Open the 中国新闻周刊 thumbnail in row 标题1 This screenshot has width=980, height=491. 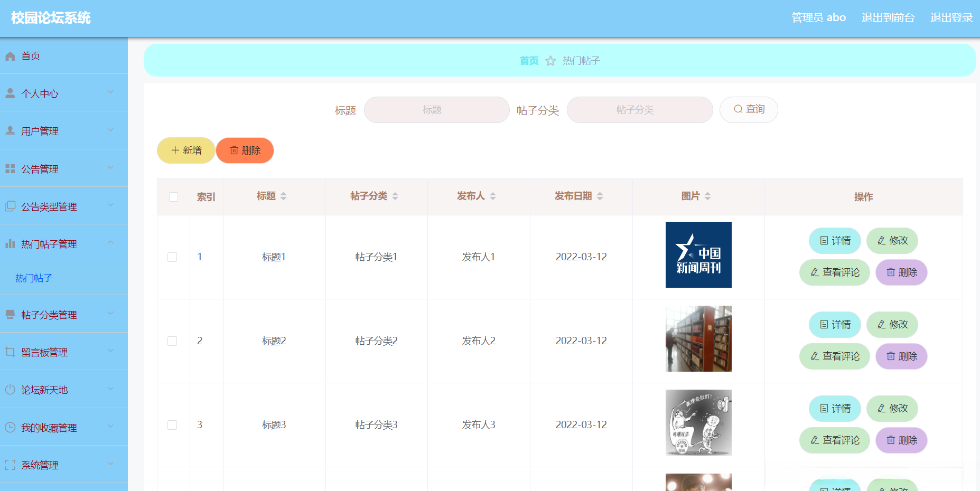[x=698, y=254]
